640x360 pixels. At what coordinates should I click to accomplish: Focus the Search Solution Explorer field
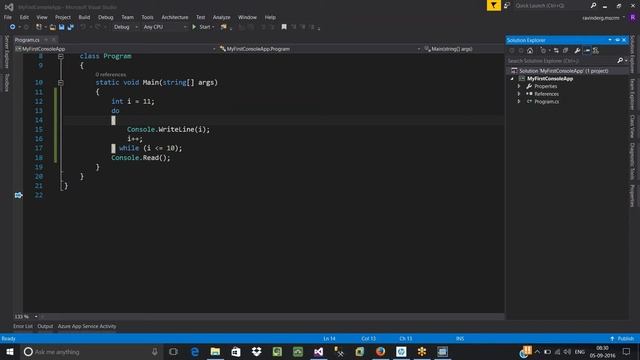pyautogui.click(x=561, y=61)
